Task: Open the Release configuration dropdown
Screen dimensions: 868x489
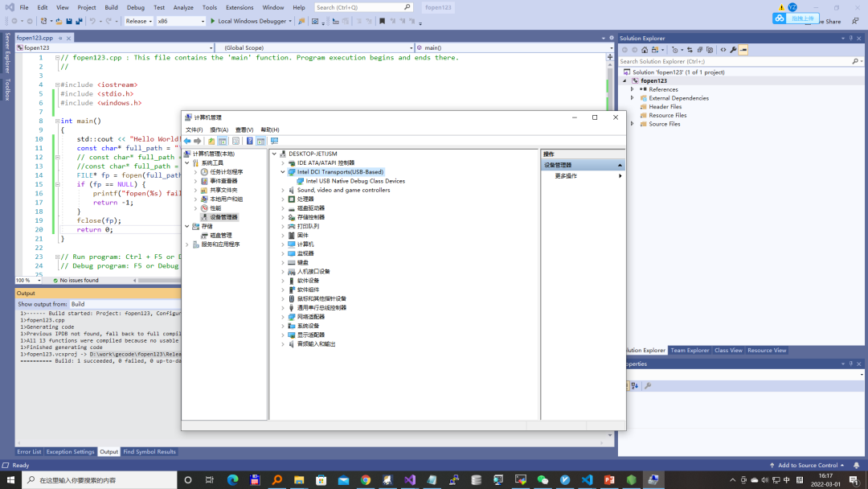Action: tap(138, 21)
